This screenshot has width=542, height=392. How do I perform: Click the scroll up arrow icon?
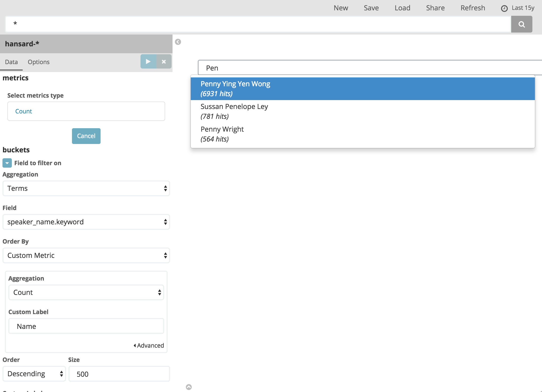coord(189,387)
